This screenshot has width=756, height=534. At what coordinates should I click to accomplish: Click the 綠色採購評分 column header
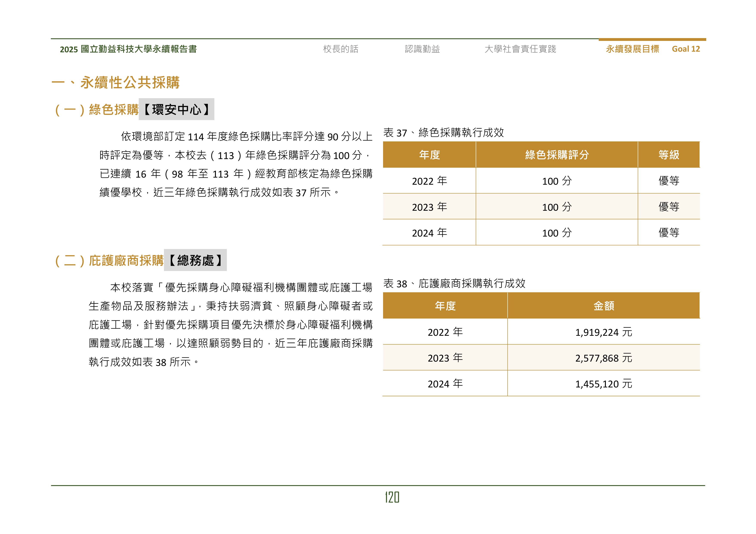click(556, 155)
